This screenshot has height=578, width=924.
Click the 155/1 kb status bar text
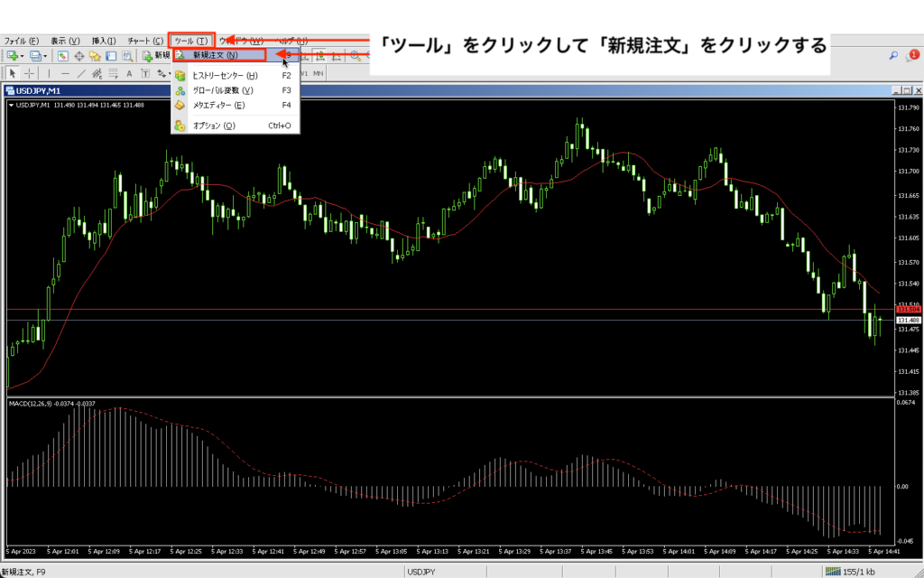pos(859,572)
